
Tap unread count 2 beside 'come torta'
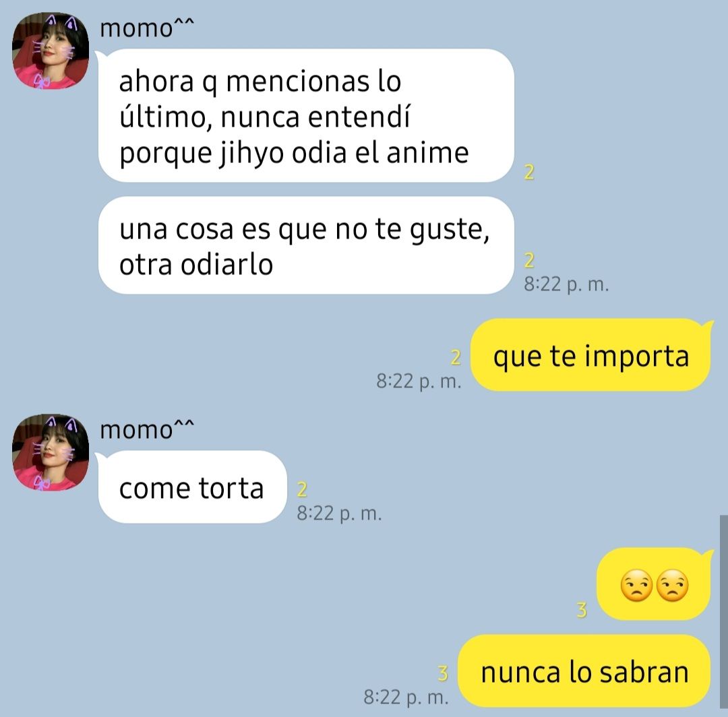(x=302, y=489)
